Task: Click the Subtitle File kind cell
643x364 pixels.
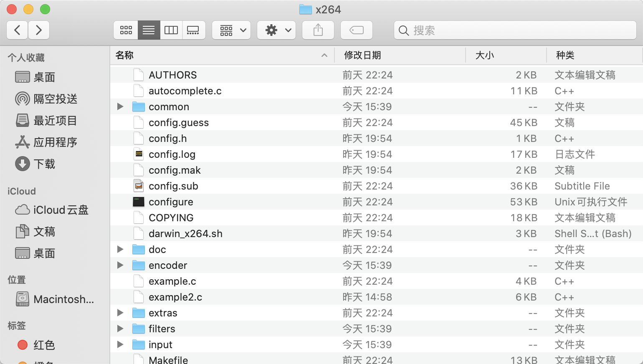Action: coord(582,186)
